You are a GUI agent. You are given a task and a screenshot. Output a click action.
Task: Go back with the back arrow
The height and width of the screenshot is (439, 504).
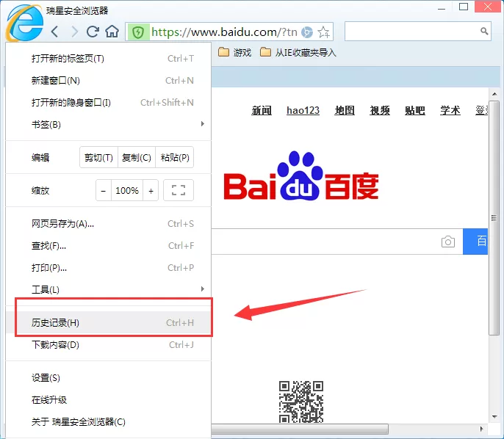coord(55,32)
